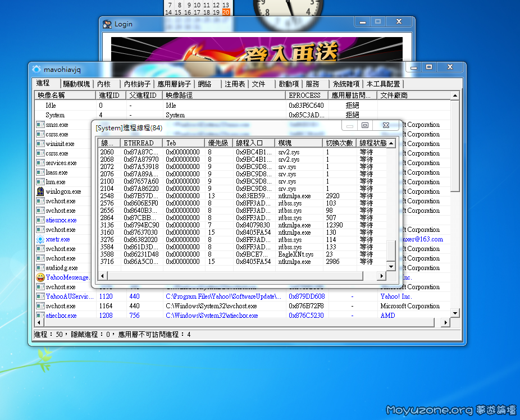520x420 pixels.
Task: Click thread list vertical scrollbar down arrow
Action: coord(391,267)
